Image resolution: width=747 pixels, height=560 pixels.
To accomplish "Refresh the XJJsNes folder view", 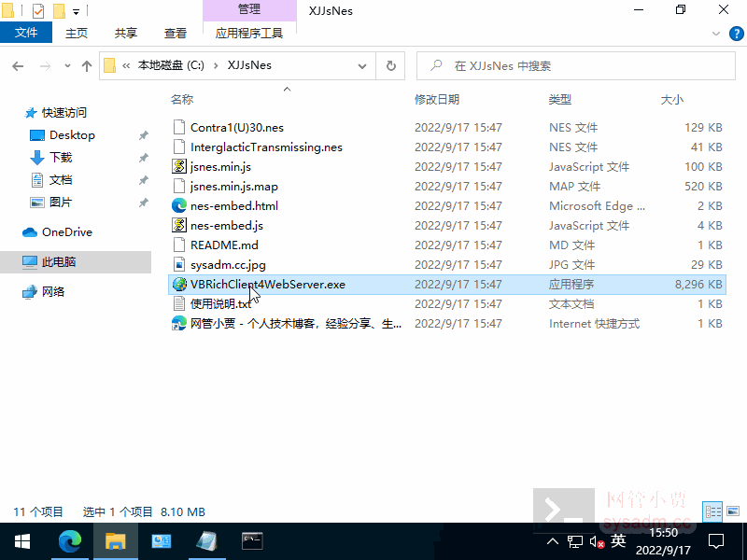I will coord(390,65).
